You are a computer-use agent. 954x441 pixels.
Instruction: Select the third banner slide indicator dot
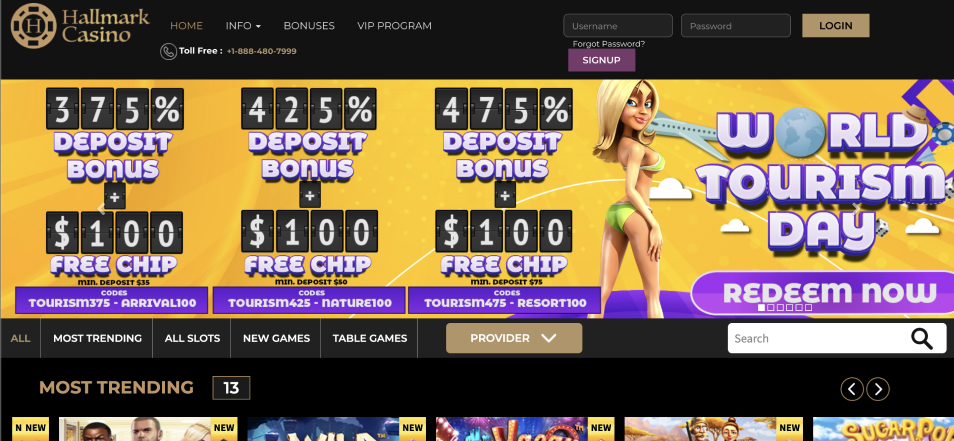(781, 308)
